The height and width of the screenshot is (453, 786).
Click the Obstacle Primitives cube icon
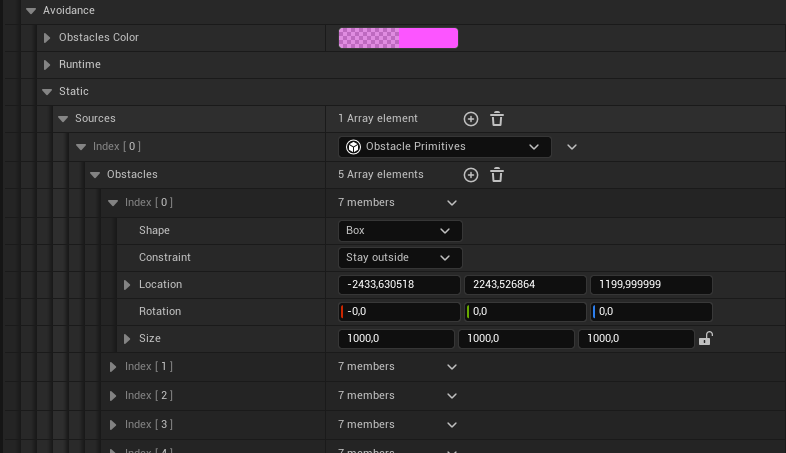pos(353,147)
